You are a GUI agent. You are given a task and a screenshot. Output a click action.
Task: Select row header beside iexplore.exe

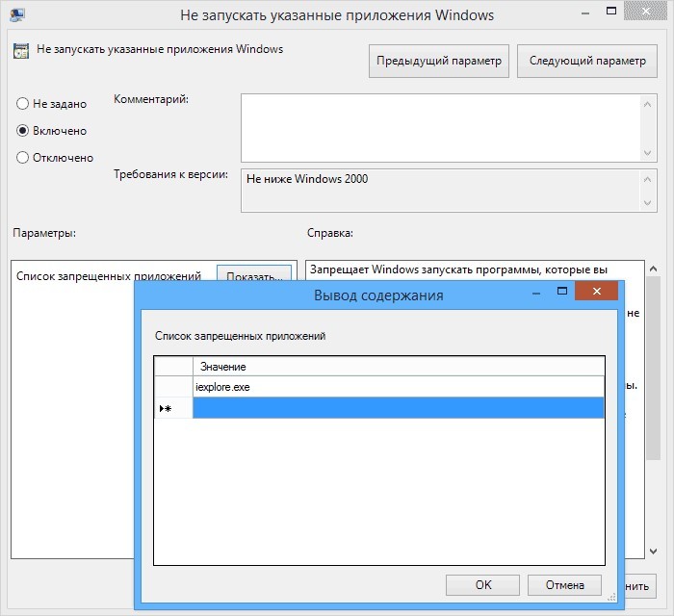173,387
